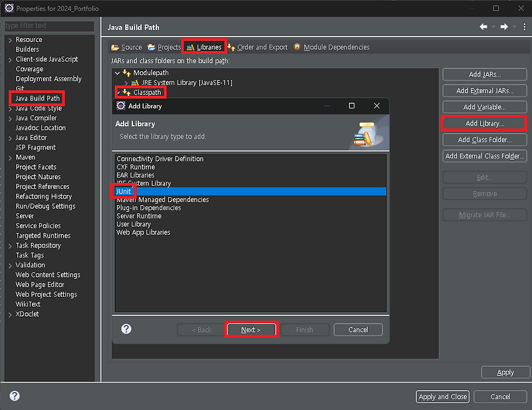532x410 pixels.
Task: Click the help question mark in Add Library dialog
Action: 126,329
